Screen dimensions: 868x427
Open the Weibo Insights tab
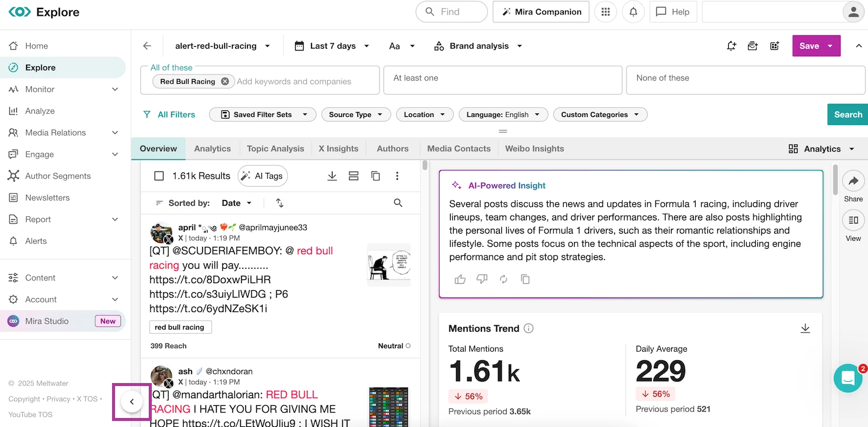pyautogui.click(x=535, y=149)
